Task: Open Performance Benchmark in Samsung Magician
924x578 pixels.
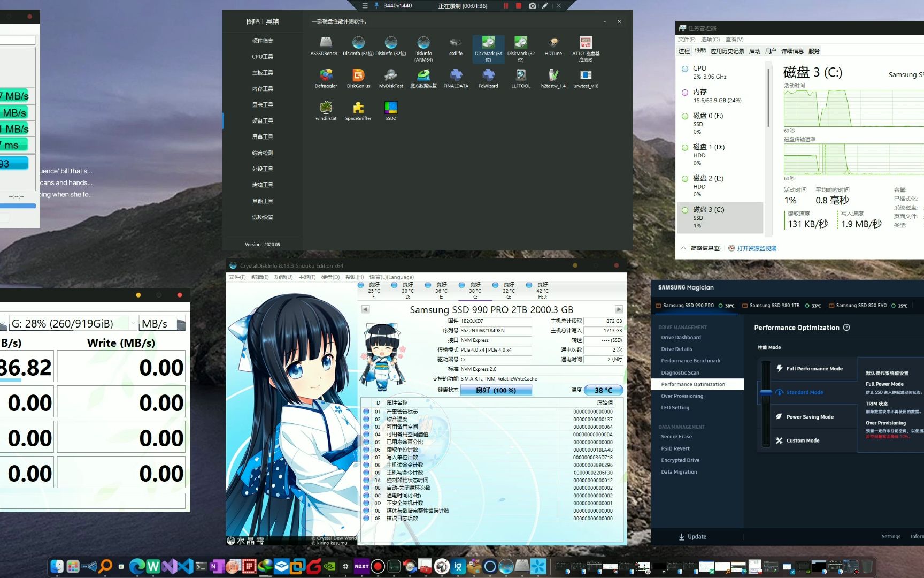Action: (x=690, y=361)
